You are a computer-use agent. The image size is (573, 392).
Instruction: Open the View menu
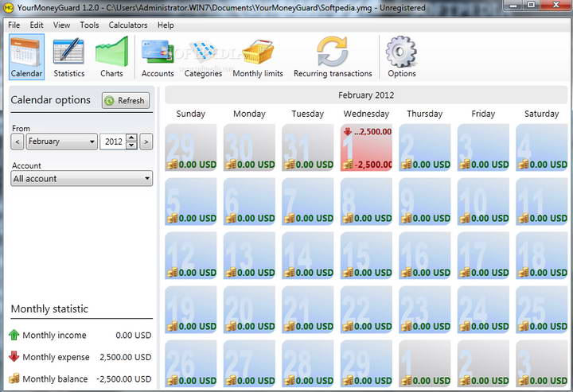(61, 25)
